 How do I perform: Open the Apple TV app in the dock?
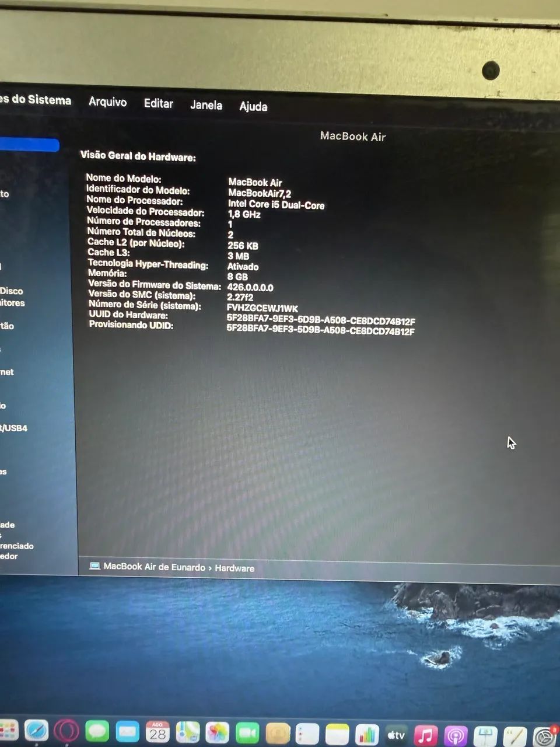click(x=397, y=735)
